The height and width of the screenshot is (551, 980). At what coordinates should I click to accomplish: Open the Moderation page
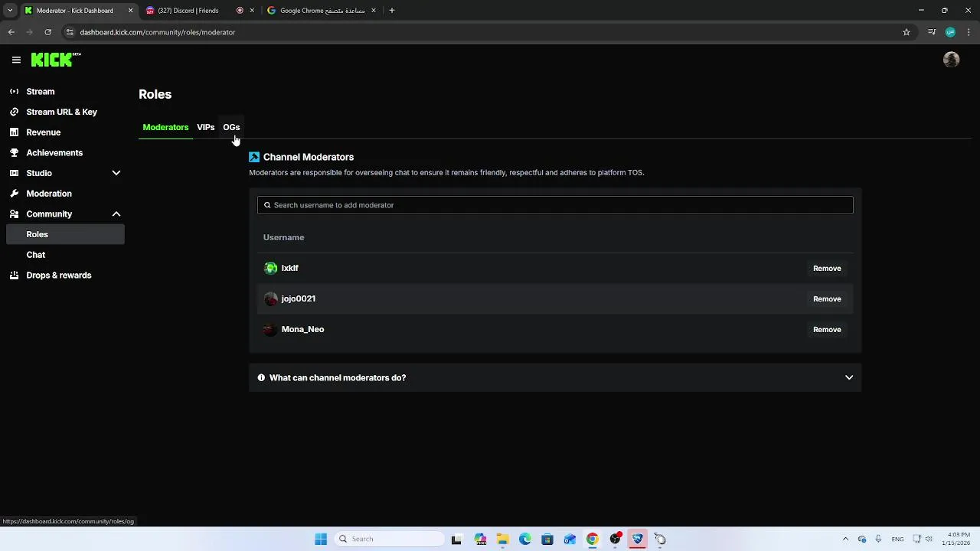tap(64, 194)
